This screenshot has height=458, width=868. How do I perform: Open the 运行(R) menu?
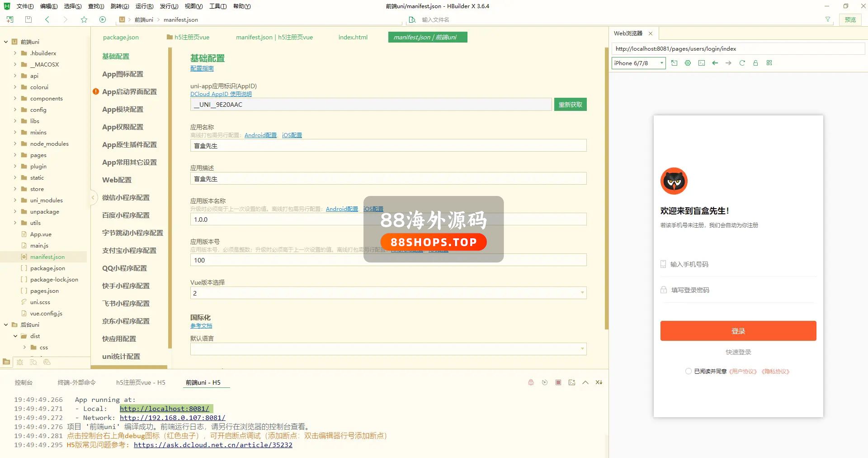[x=144, y=6]
